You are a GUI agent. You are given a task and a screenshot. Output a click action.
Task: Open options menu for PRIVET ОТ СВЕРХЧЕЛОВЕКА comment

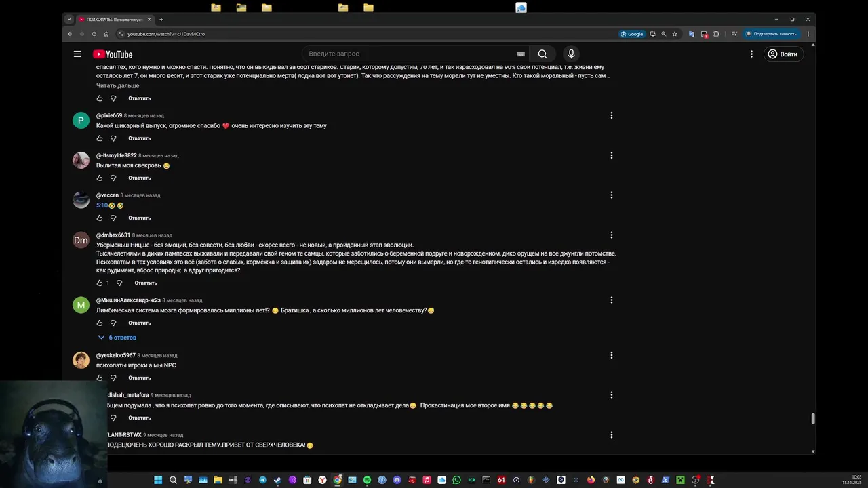coord(611,435)
